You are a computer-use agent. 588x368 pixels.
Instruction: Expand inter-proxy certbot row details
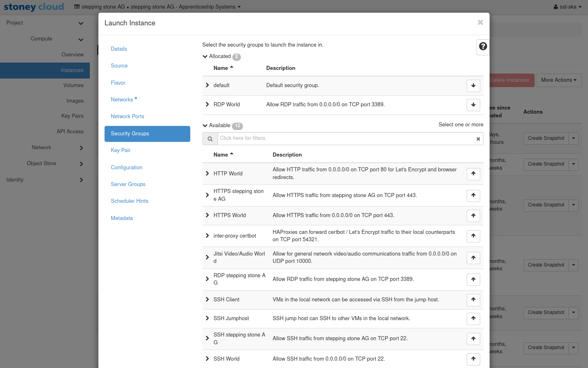(207, 236)
